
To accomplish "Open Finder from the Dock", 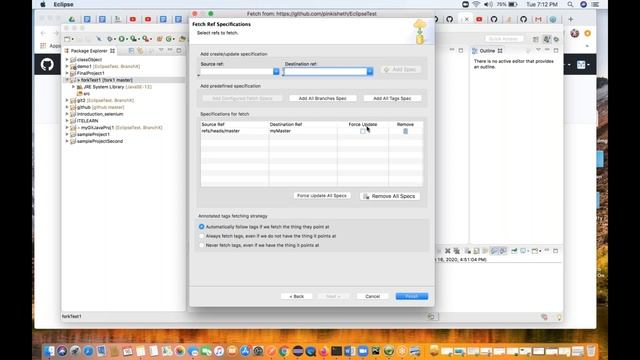I will pyautogui.click(x=49, y=351).
